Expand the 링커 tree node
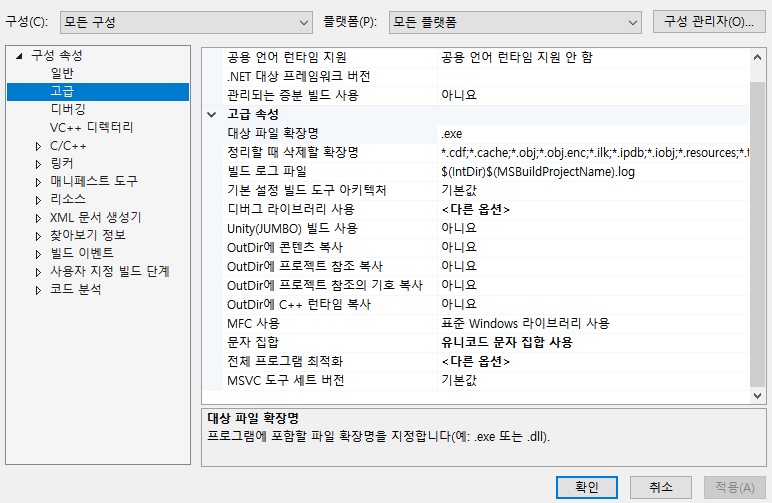The width and height of the screenshot is (772, 503). coord(38,164)
